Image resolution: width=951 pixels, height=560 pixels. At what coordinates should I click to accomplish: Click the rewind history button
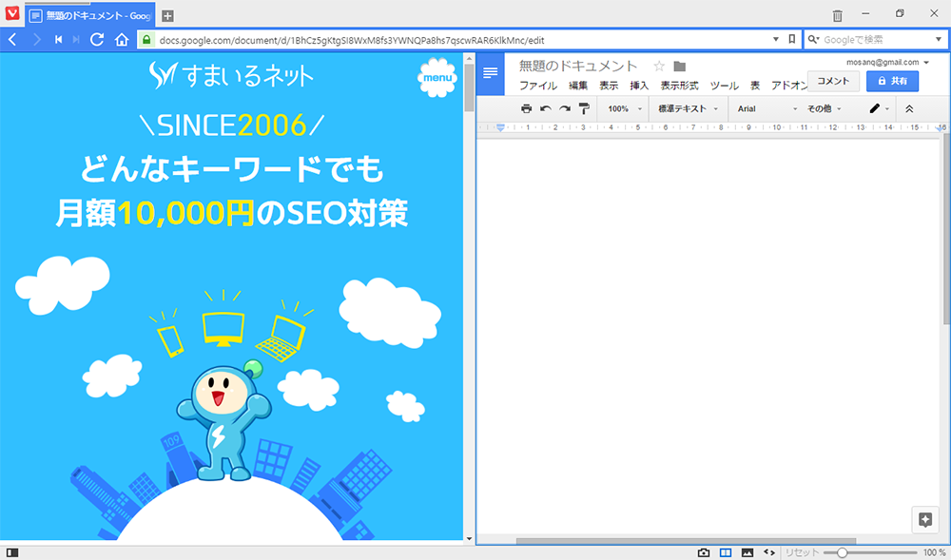[59, 40]
